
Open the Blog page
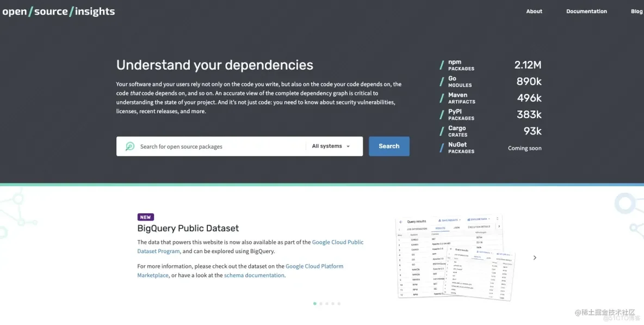pos(636,11)
